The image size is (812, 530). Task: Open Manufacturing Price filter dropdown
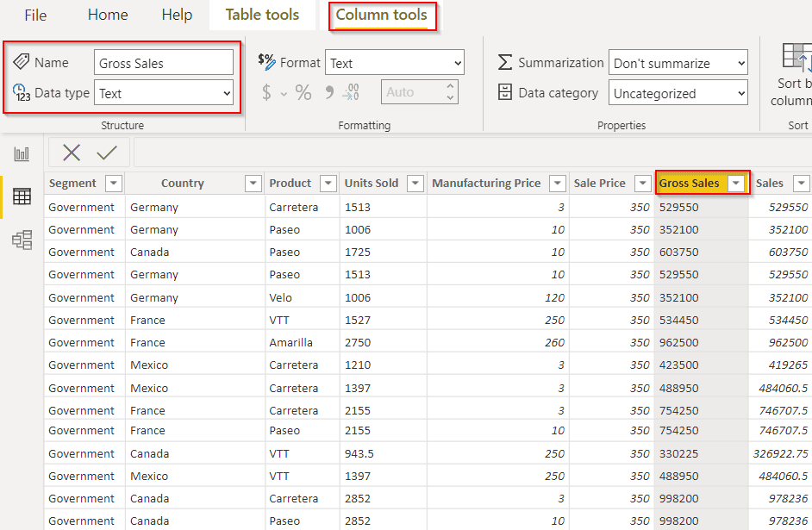(x=557, y=184)
